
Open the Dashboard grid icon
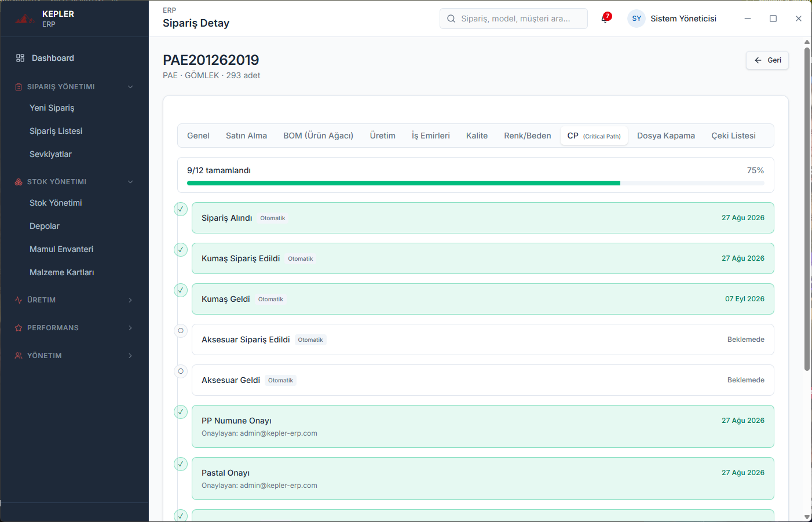[x=20, y=58]
